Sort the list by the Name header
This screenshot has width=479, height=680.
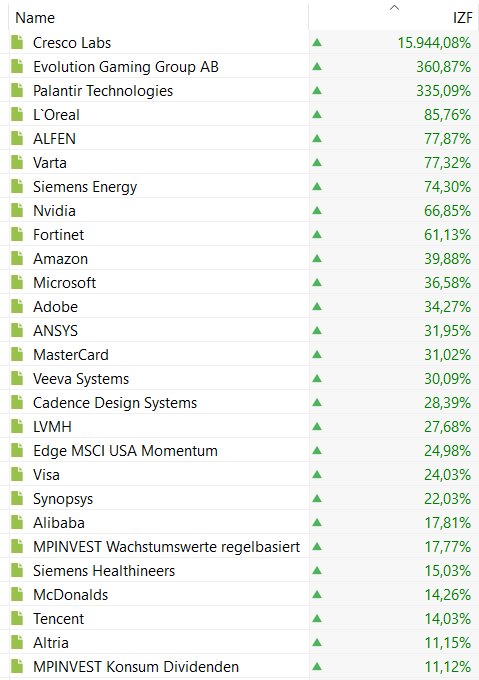pyautogui.click(x=35, y=18)
